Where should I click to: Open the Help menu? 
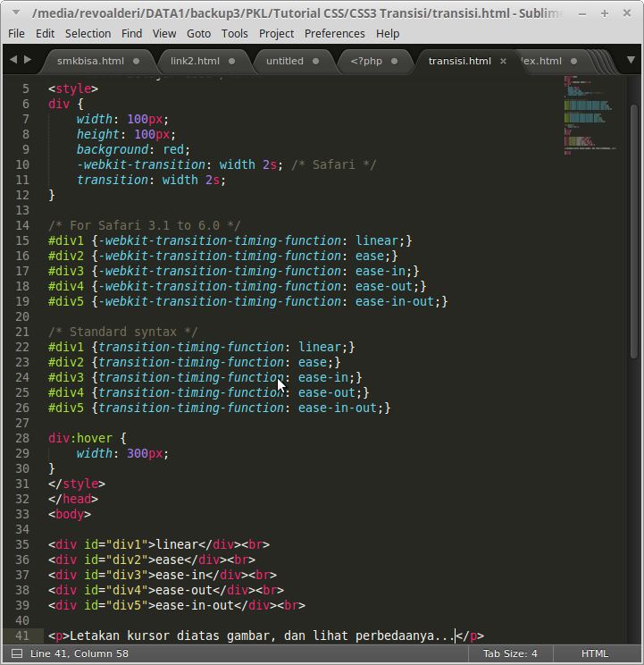pyautogui.click(x=388, y=33)
